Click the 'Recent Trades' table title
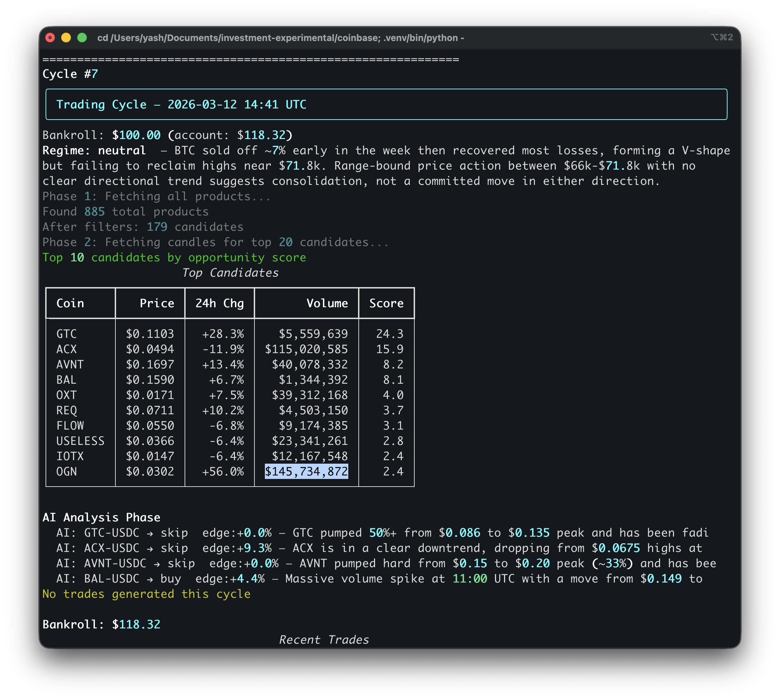The image size is (780, 700). coord(324,640)
